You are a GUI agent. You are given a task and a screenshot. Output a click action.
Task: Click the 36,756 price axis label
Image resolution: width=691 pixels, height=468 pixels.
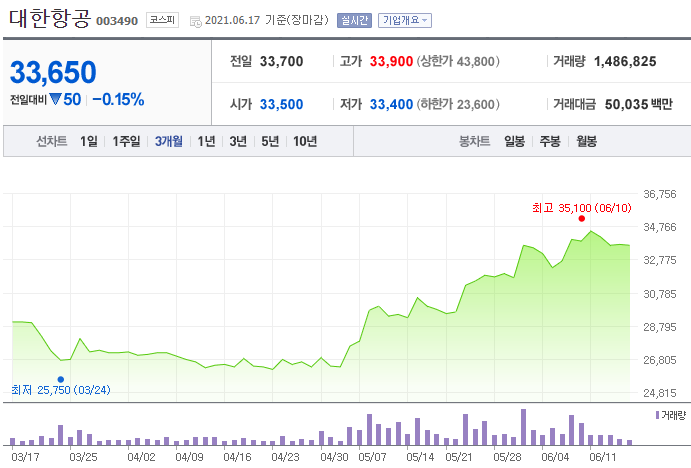[660, 194]
